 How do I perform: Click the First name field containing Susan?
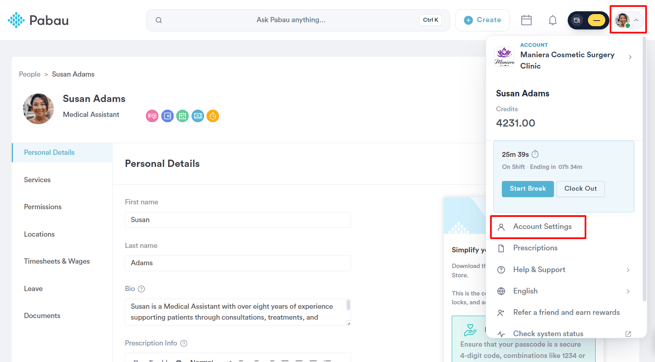[238, 220]
